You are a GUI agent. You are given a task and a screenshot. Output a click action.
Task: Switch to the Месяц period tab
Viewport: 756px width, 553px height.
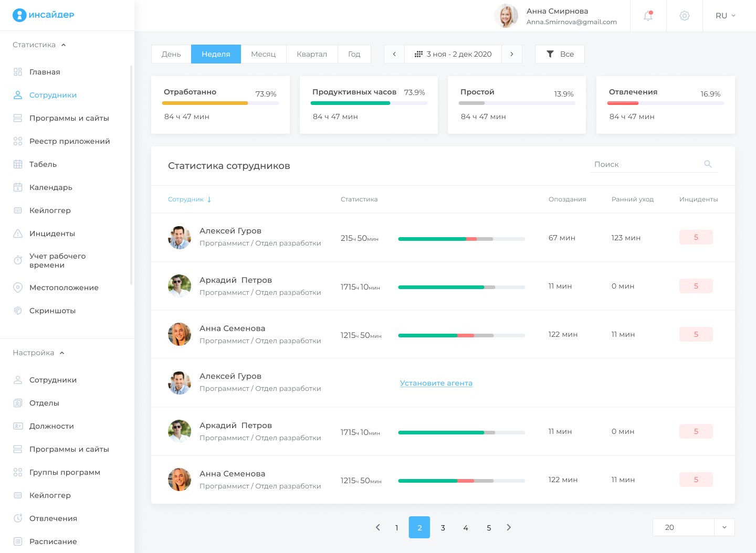pyautogui.click(x=263, y=54)
